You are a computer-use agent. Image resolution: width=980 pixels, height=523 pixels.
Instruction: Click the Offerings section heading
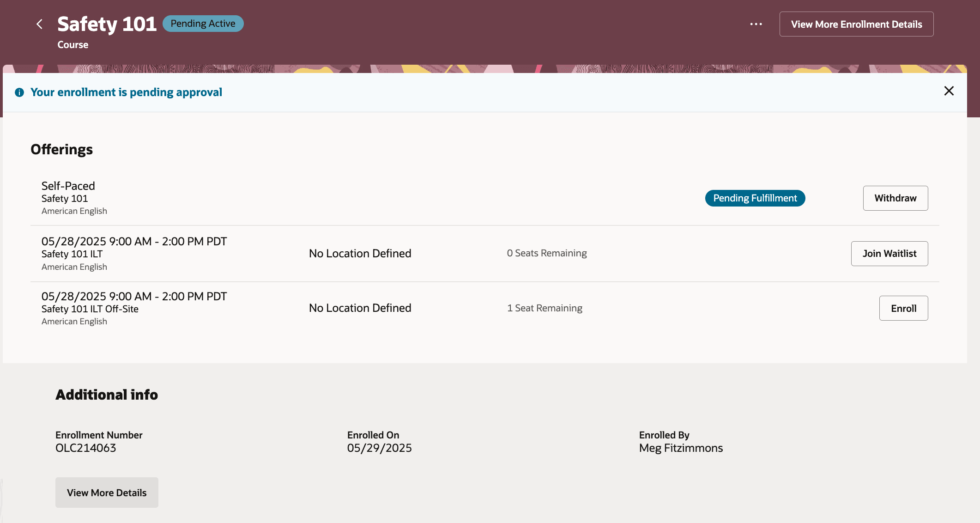click(x=61, y=150)
